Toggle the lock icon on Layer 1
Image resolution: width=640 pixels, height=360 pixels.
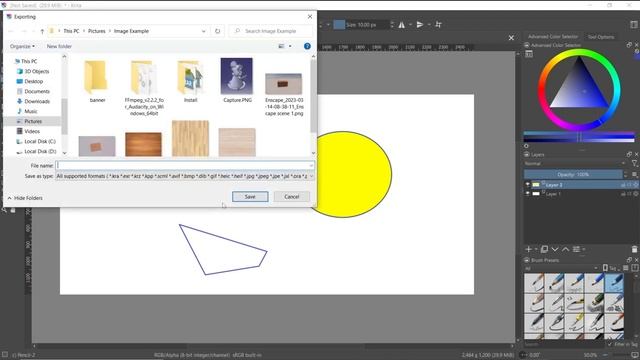click(x=623, y=194)
